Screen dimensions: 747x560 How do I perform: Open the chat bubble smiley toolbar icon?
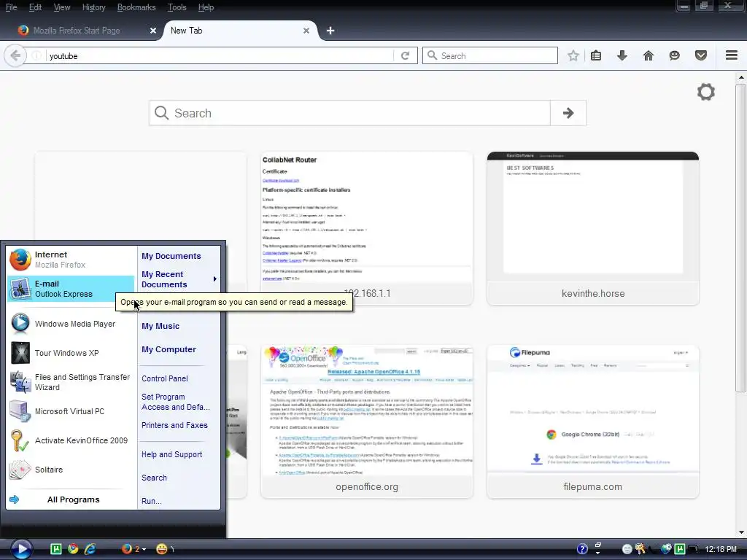(675, 55)
